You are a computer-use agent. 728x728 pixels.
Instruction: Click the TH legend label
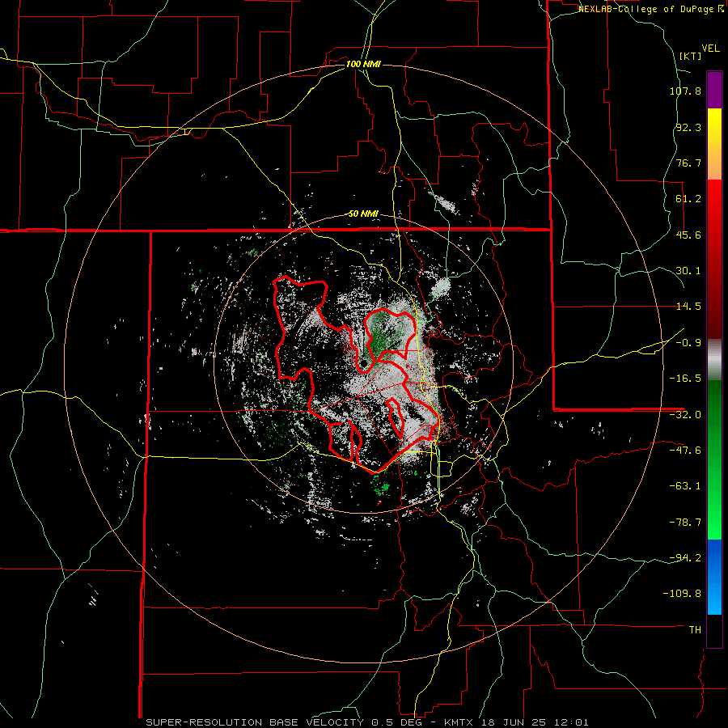tap(695, 630)
